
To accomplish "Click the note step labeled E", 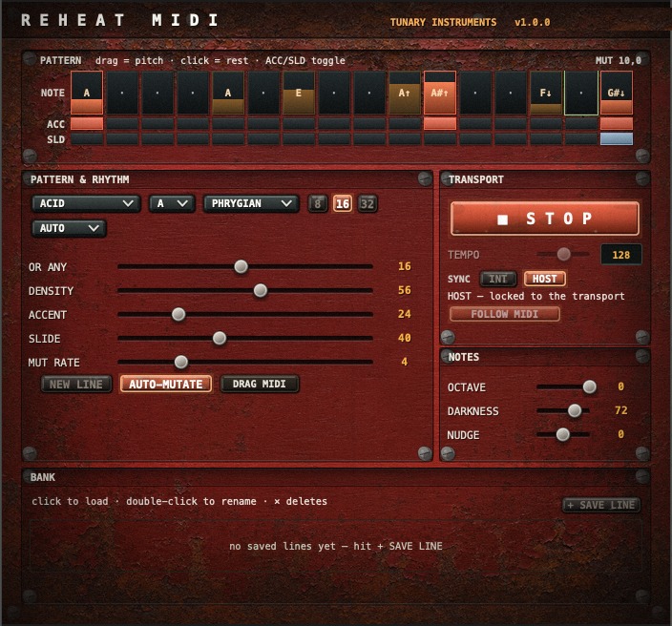I will [298, 93].
